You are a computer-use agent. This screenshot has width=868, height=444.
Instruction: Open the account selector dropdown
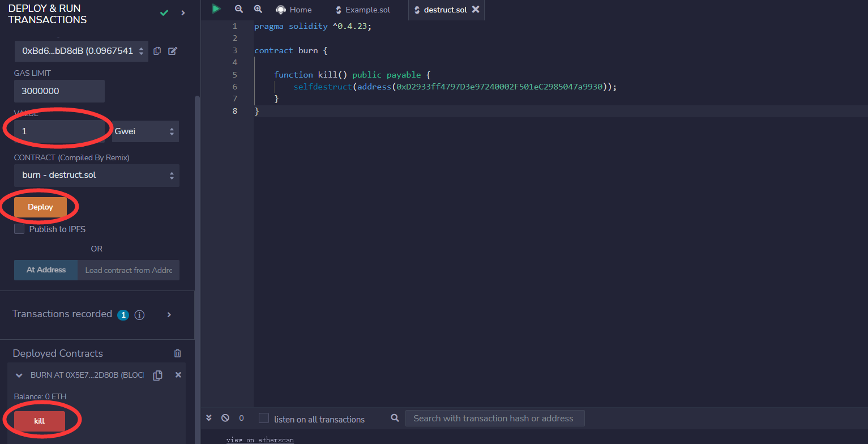(82, 51)
